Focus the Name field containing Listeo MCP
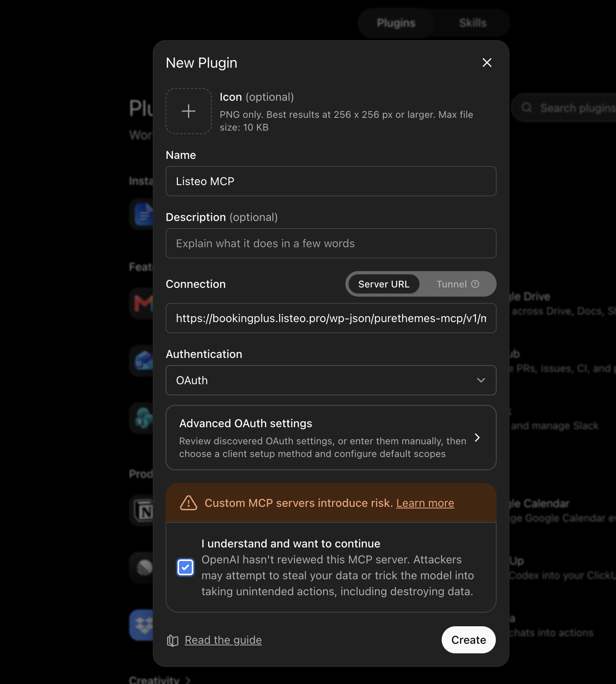 pyautogui.click(x=331, y=181)
